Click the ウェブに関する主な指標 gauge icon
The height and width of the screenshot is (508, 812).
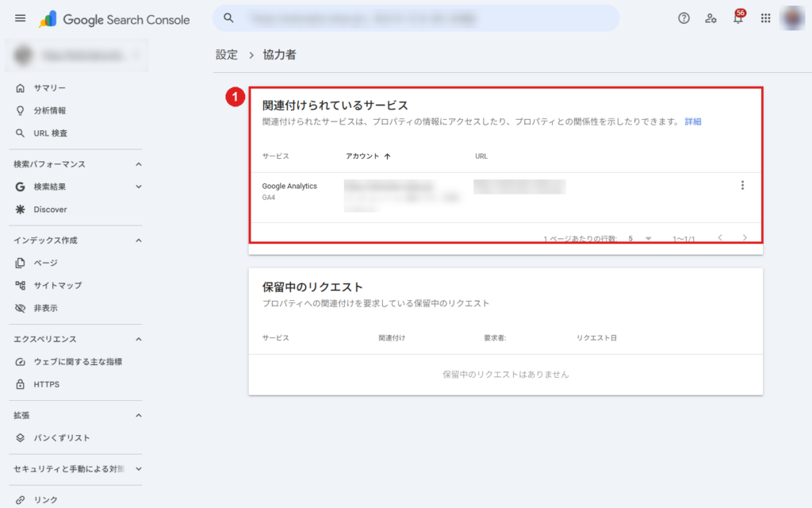click(20, 362)
